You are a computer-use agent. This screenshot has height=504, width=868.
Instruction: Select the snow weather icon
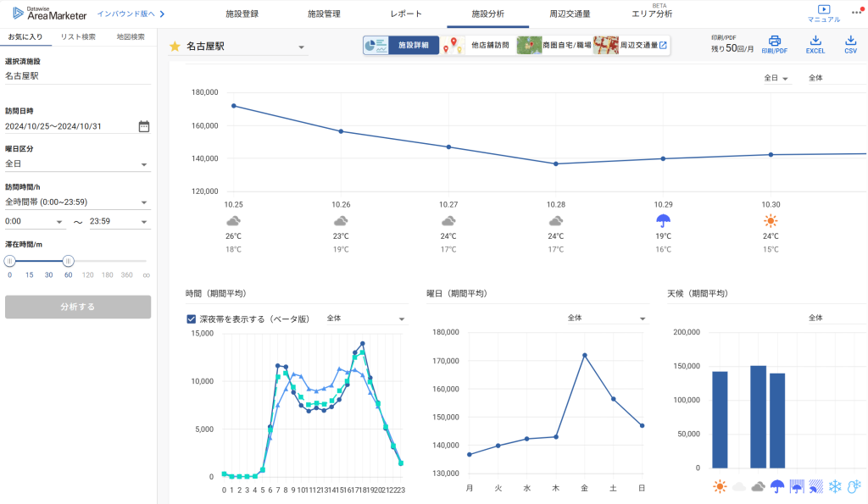click(x=835, y=486)
